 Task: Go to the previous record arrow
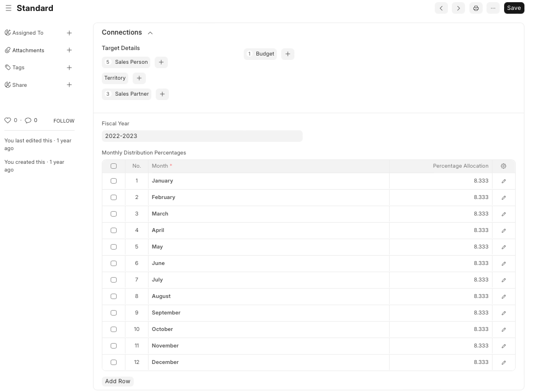click(441, 8)
